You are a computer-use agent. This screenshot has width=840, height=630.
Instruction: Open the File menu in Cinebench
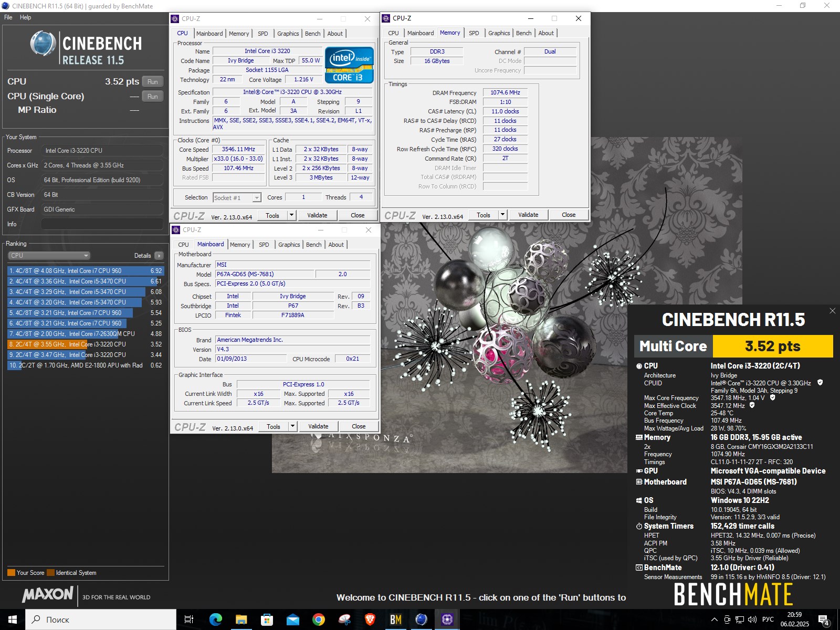[8, 17]
